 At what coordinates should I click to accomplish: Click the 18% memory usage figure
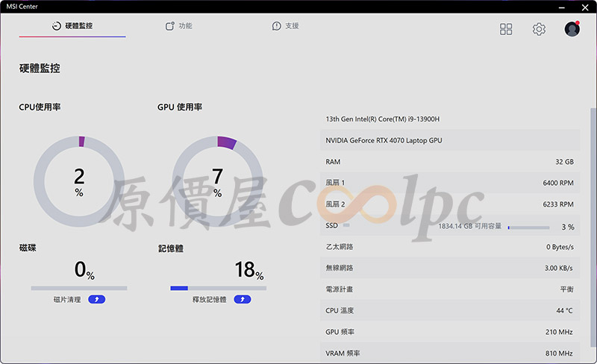pyautogui.click(x=249, y=270)
